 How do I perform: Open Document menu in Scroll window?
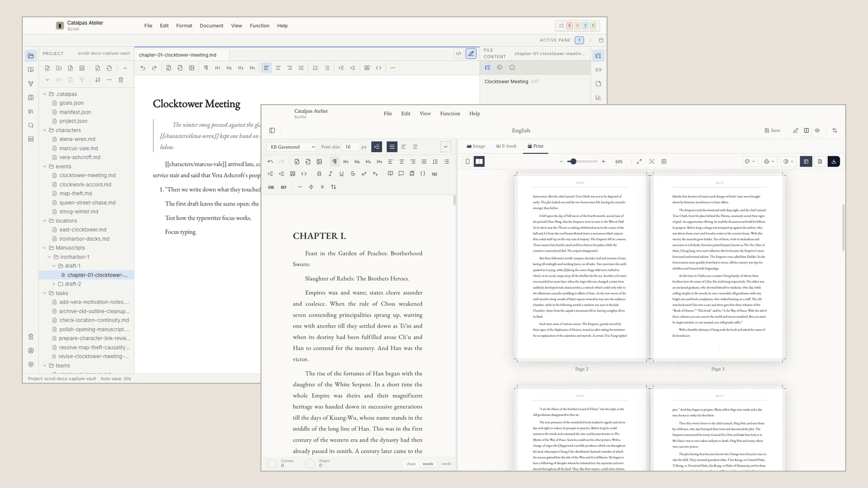click(x=212, y=26)
